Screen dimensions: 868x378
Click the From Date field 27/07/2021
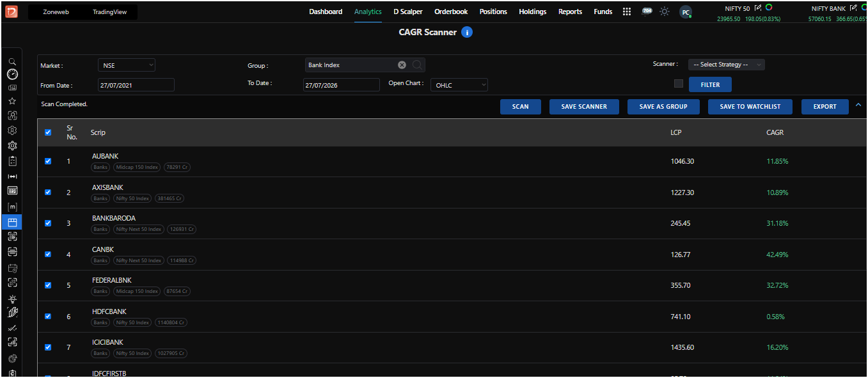pos(136,85)
